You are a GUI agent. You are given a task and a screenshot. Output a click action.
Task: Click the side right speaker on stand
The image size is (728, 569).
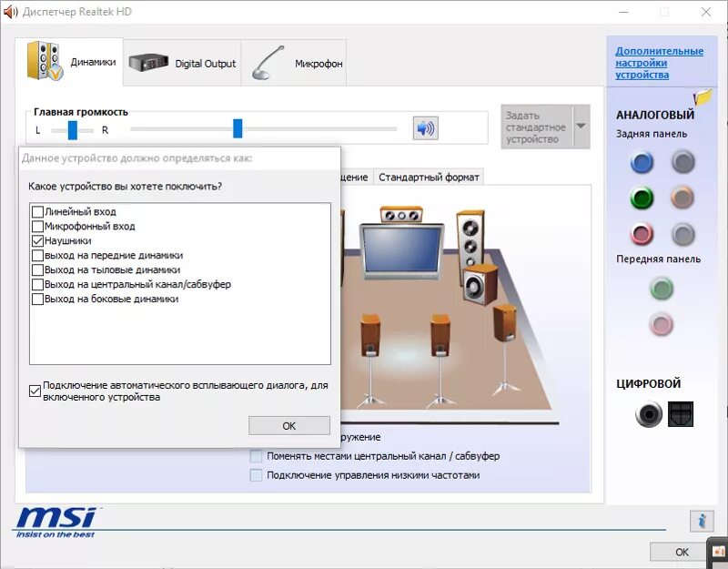[x=505, y=324]
